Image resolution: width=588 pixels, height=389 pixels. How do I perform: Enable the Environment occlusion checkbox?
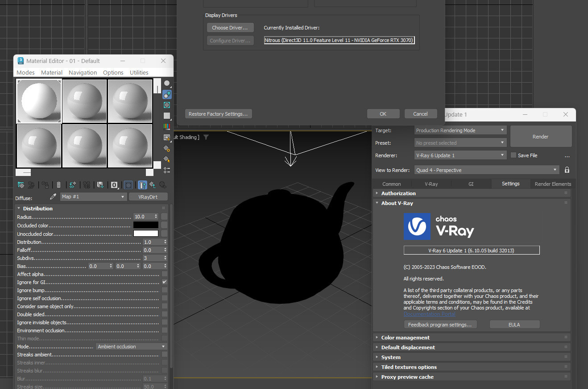pos(165,330)
